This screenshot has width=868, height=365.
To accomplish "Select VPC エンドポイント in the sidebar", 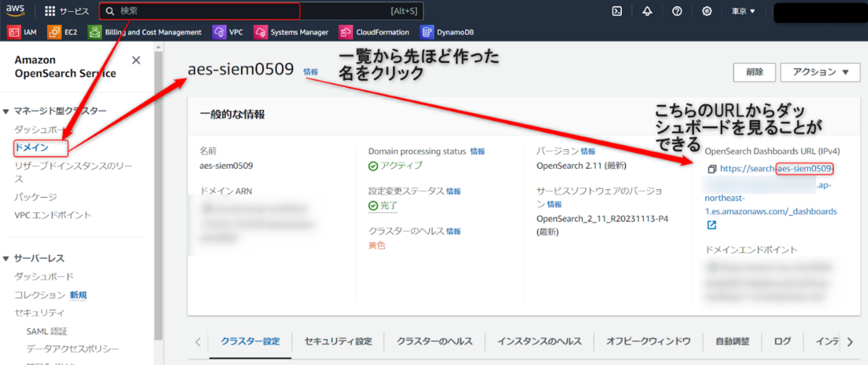I will coord(53,215).
